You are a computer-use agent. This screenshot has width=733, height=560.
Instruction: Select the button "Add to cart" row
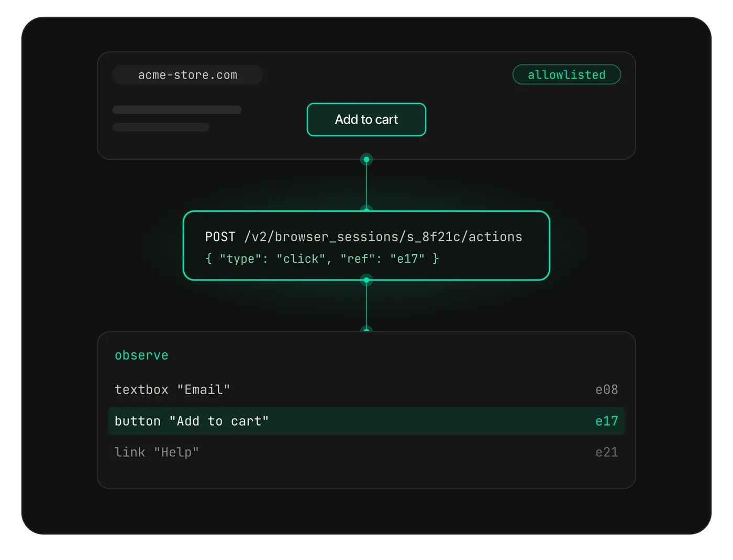point(366,421)
